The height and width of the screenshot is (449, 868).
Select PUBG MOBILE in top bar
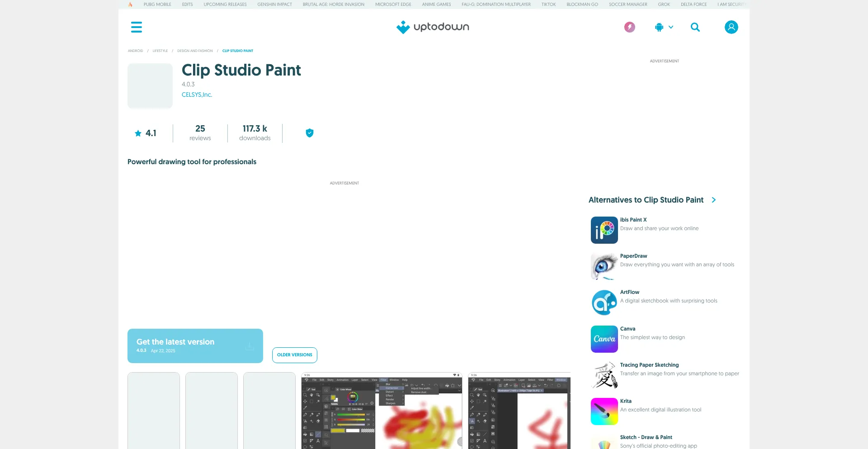(157, 5)
